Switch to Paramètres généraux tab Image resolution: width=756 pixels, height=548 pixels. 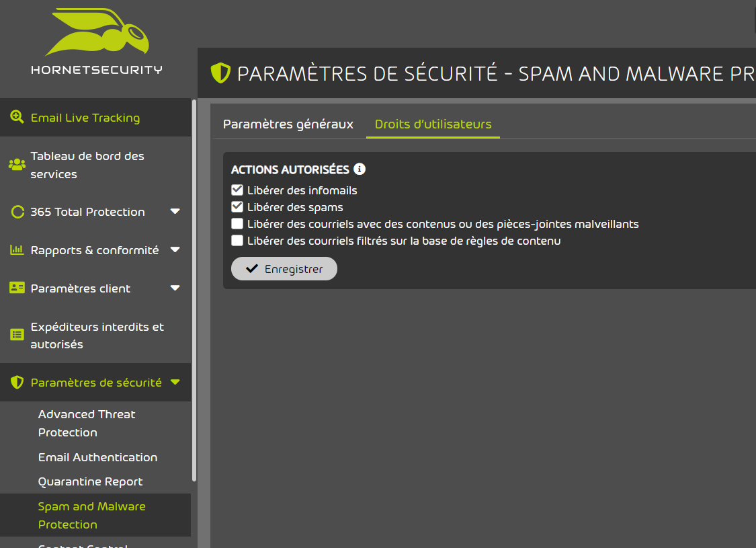click(288, 124)
